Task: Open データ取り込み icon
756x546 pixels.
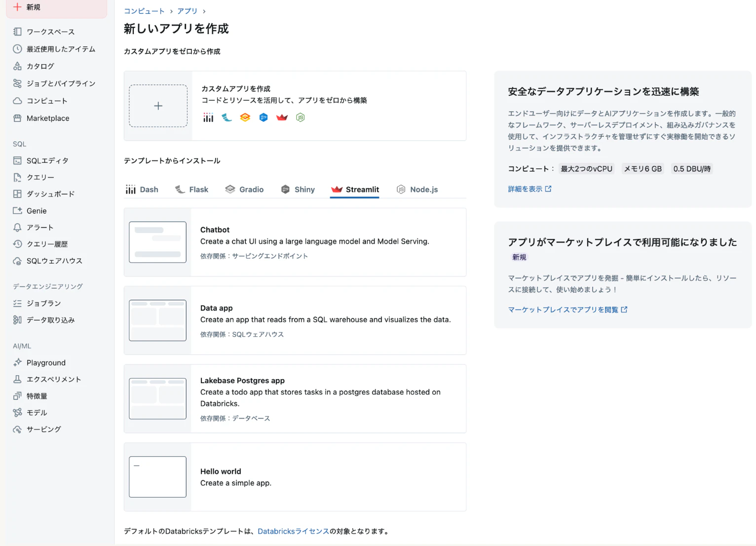Action: pos(17,320)
